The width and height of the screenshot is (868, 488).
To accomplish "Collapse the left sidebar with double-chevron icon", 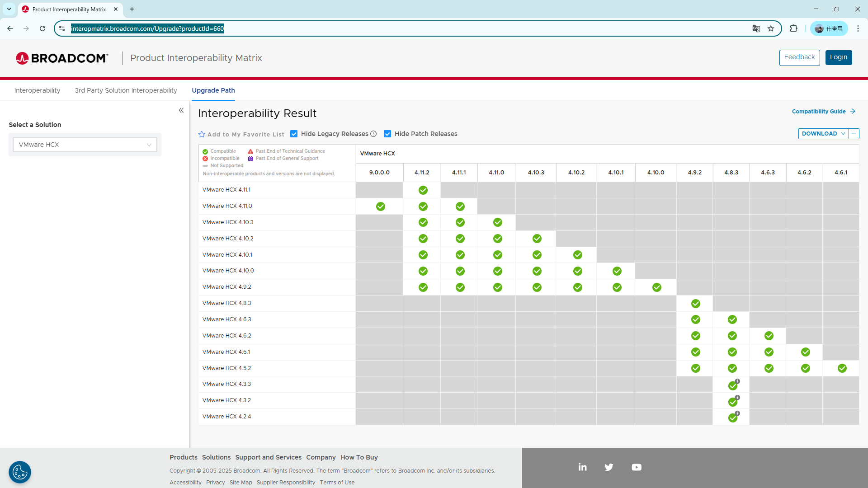I will point(181,110).
